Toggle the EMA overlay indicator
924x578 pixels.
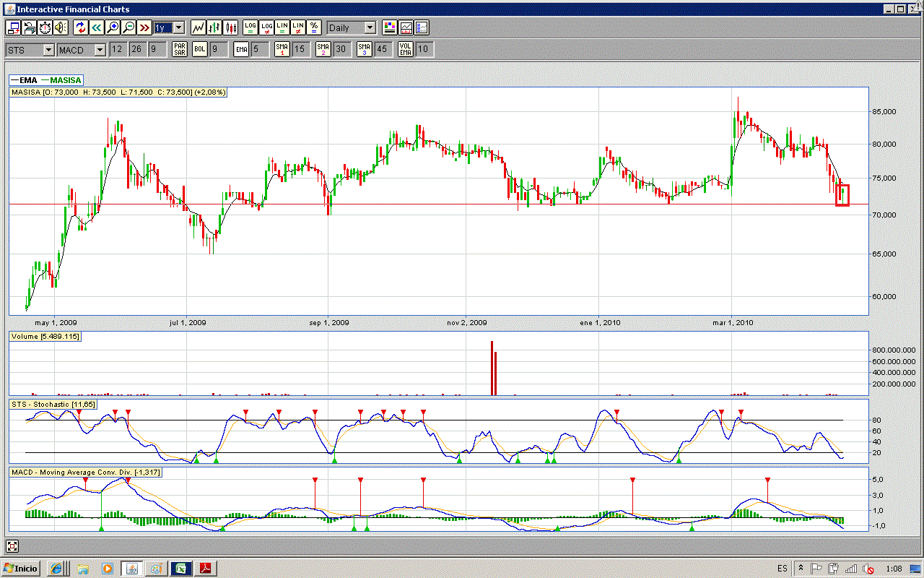pyautogui.click(x=242, y=49)
